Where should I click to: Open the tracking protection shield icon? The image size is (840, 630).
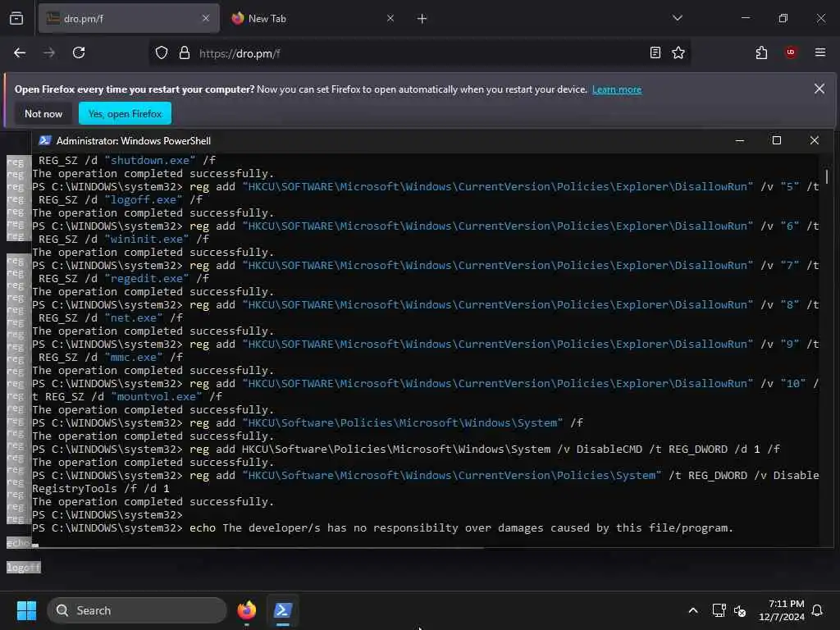pyautogui.click(x=162, y=52)
